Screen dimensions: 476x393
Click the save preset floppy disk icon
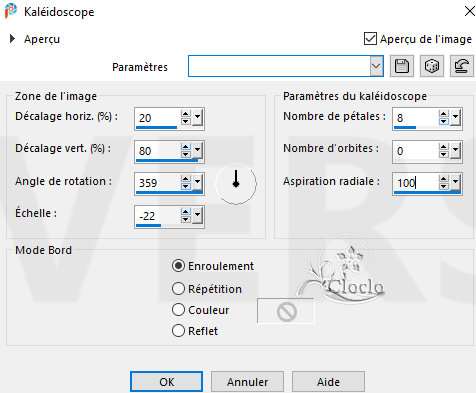coord(402,66)
